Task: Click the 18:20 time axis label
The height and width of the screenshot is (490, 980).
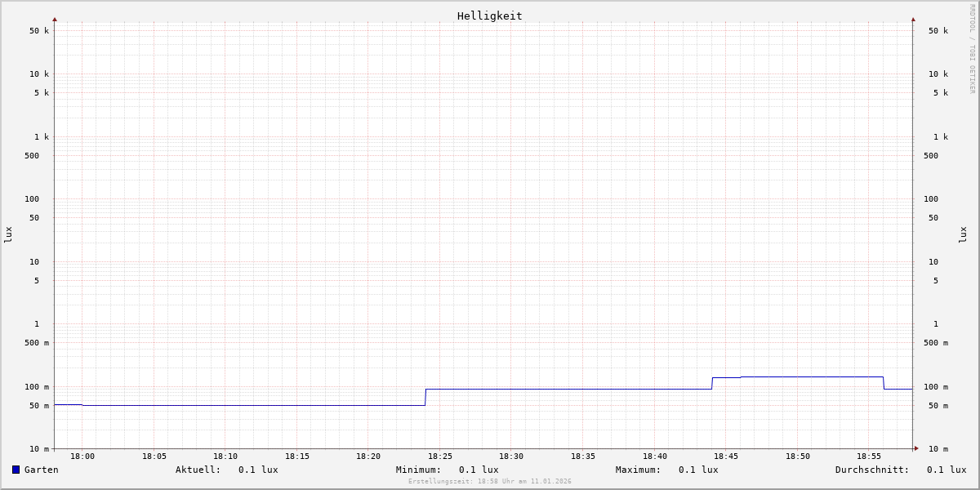Action: [368, 457]
